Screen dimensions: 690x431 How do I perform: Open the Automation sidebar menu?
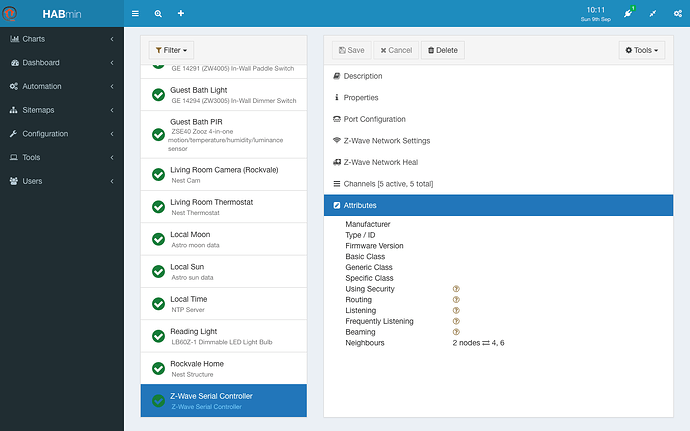point(62,86)
